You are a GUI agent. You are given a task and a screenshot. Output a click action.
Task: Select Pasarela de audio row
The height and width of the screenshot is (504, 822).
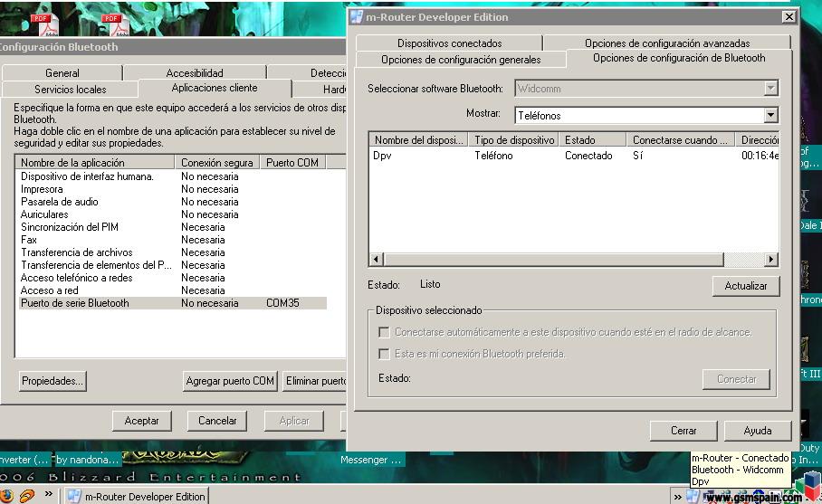pyautogui.click(x=173, y=202)
